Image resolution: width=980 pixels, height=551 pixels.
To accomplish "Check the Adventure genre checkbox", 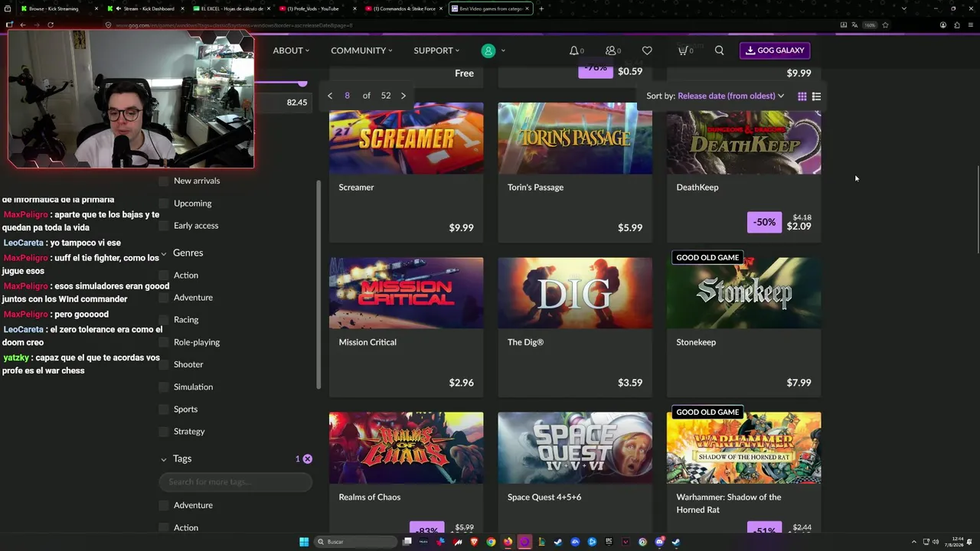I will [163, 298].
